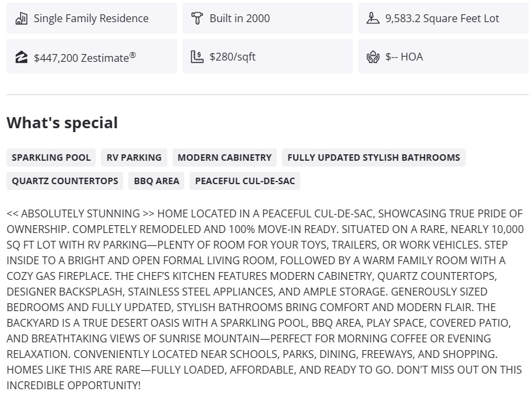Click the Built in 2000 label
Image resolution: width=532 pixels, height=397 pixels.
pos(240,18)
